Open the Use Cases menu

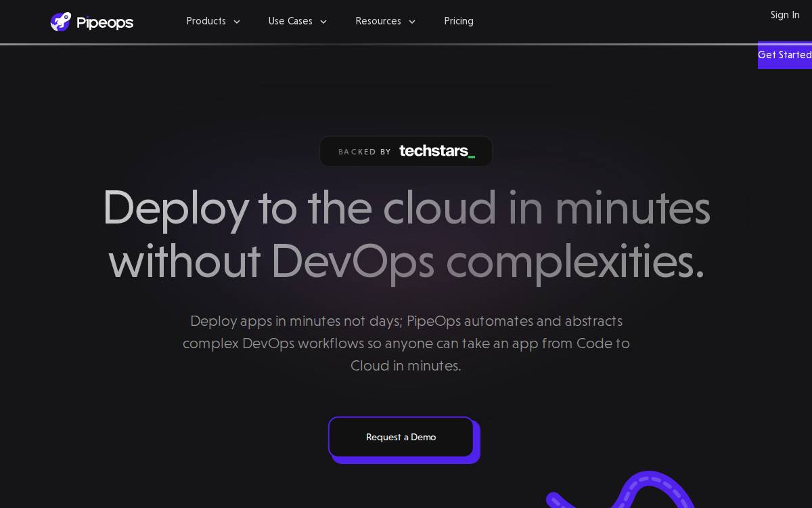(290, 21)
